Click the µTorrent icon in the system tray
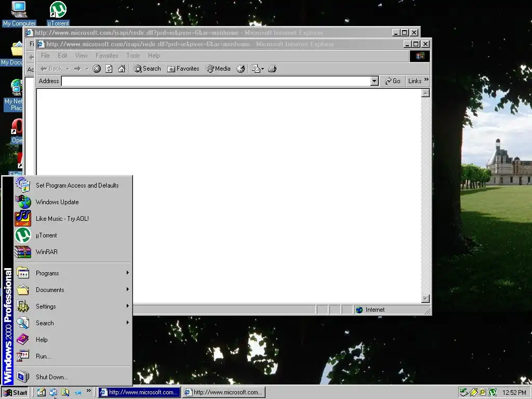The height and width of the screenshot is (399, 532). point(493,393)
